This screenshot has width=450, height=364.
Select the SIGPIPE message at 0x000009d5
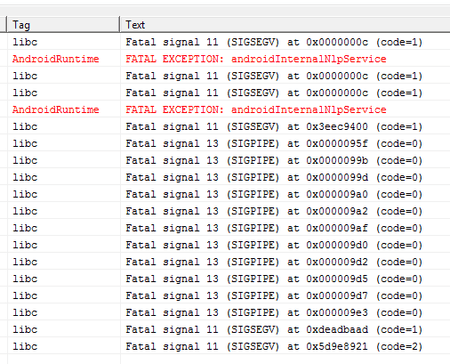274,279
